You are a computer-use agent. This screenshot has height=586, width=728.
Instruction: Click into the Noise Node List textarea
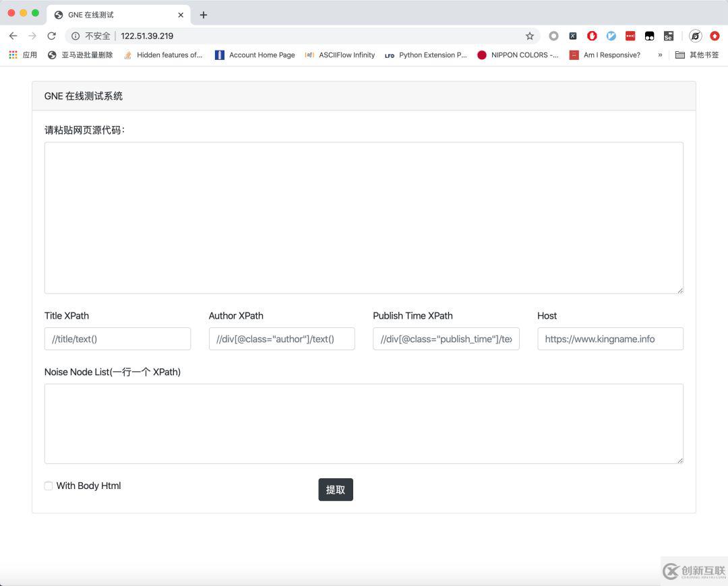click(x=363, y=424)
